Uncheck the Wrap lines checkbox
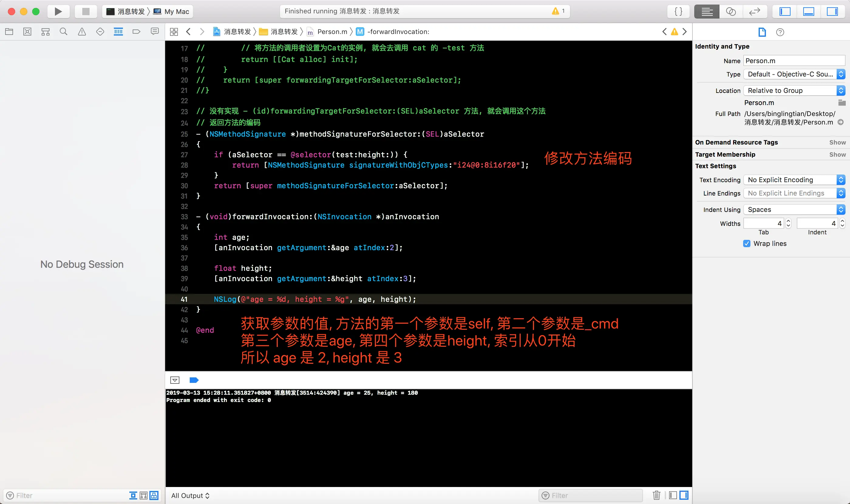 746,243
